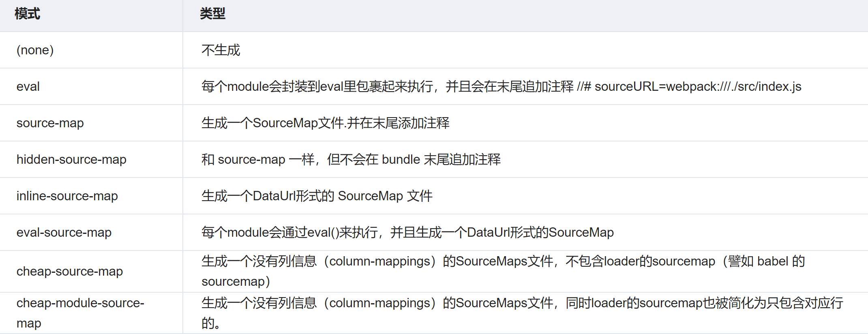This screenshot has width=868, height=334.
Task: Click description 生成一个DataUrl形式的 SourceMap 文件
Action: pyautogui.click(x=525, y=196)
